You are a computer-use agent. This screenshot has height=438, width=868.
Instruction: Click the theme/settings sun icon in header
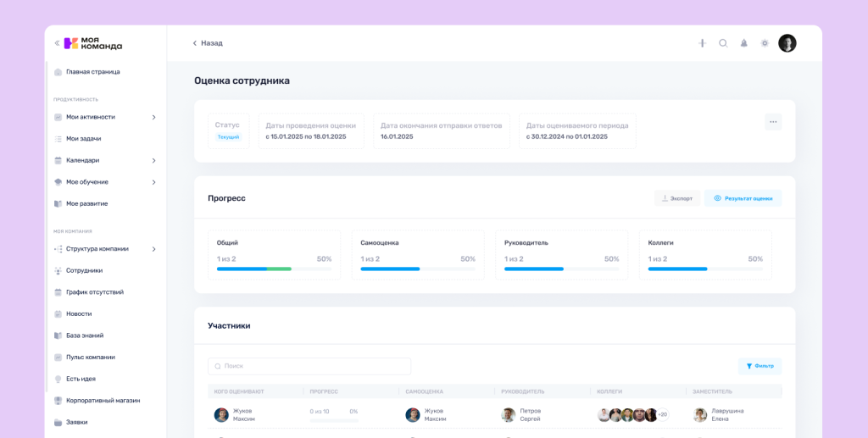point(765,43)
